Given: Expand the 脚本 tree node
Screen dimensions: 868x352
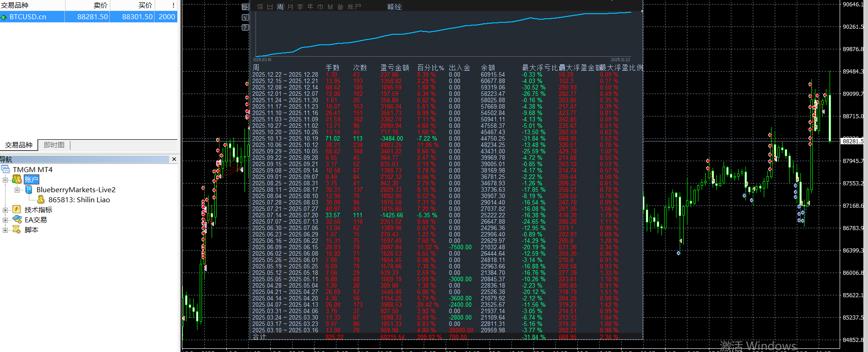Looking at the screenshot, I should pyautogui.click(x=5, y=230).
